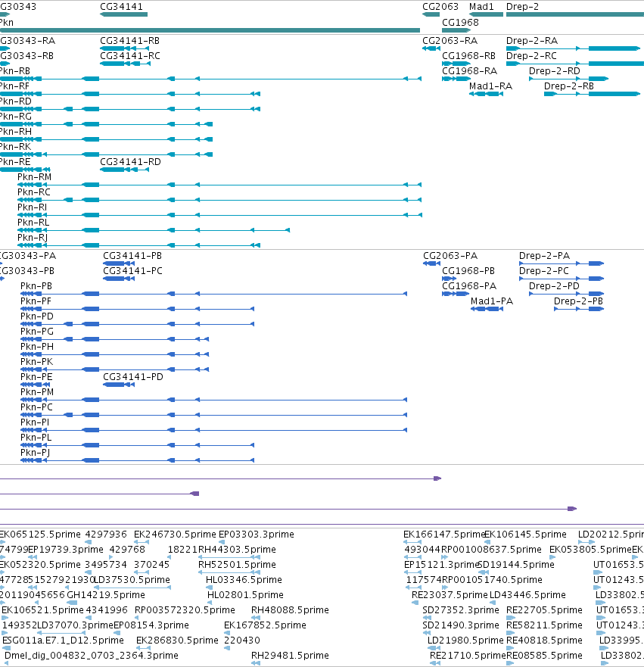
Task: Click the CG1968 gene label
Action: [x=460, y=23]
